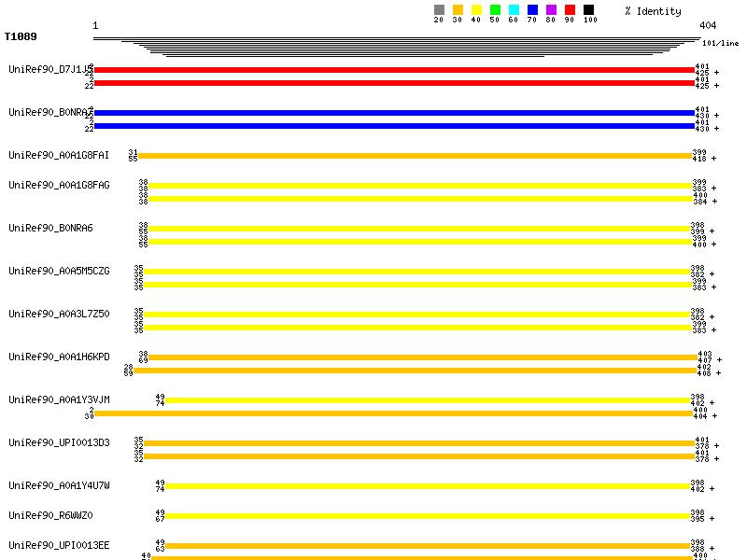747x560 pixels.
Task: Select the UniRef90_A0A1H6KPD label
Action: (59, 357)
